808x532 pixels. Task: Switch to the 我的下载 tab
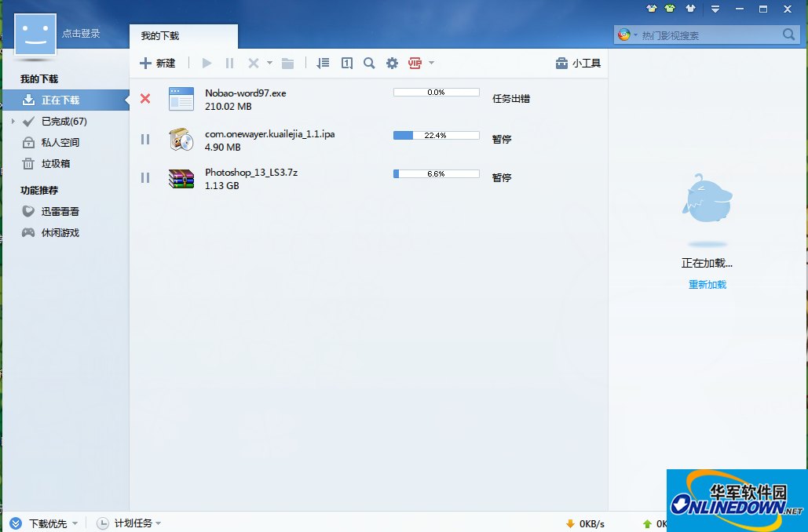pos(160,36)
